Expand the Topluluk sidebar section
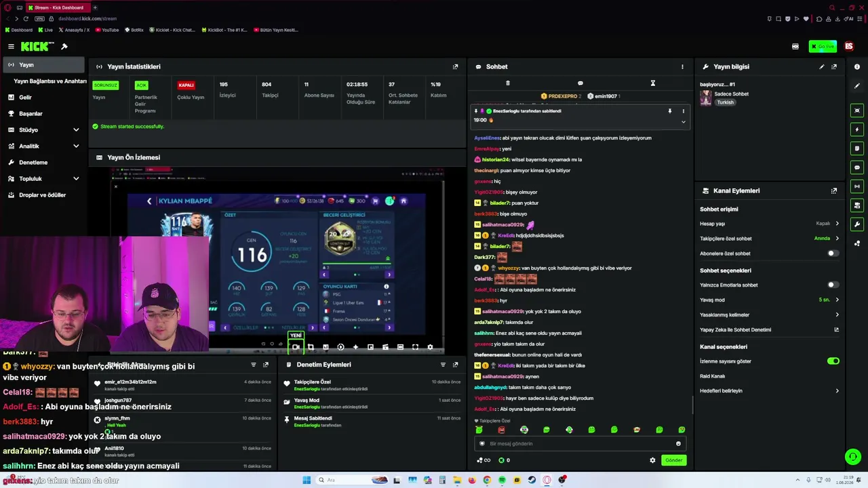Screen dimensions: 868x488 76,179
